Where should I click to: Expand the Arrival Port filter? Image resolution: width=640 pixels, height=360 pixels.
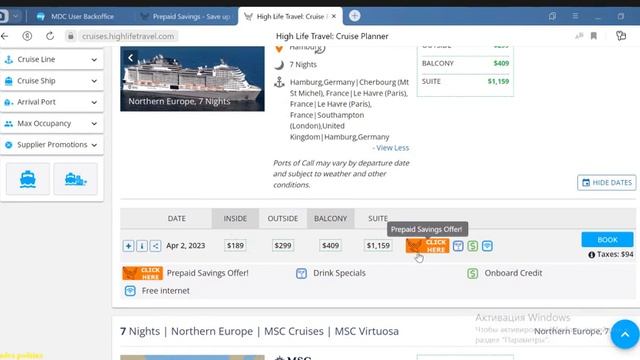coord(51,102)
